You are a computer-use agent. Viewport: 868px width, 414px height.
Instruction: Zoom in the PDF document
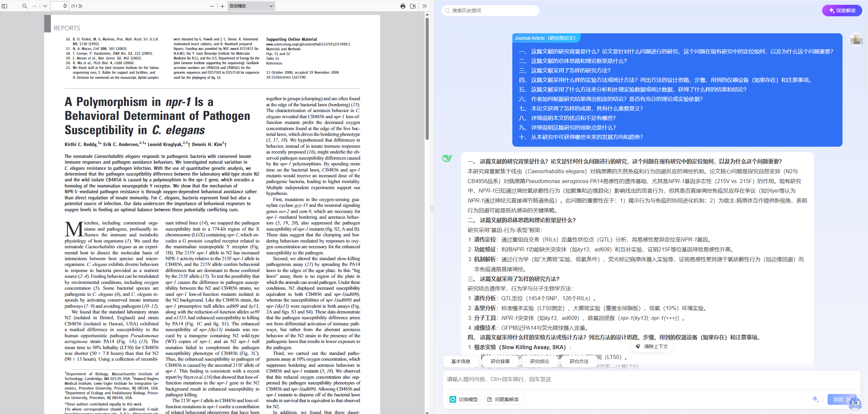(223, 6)
